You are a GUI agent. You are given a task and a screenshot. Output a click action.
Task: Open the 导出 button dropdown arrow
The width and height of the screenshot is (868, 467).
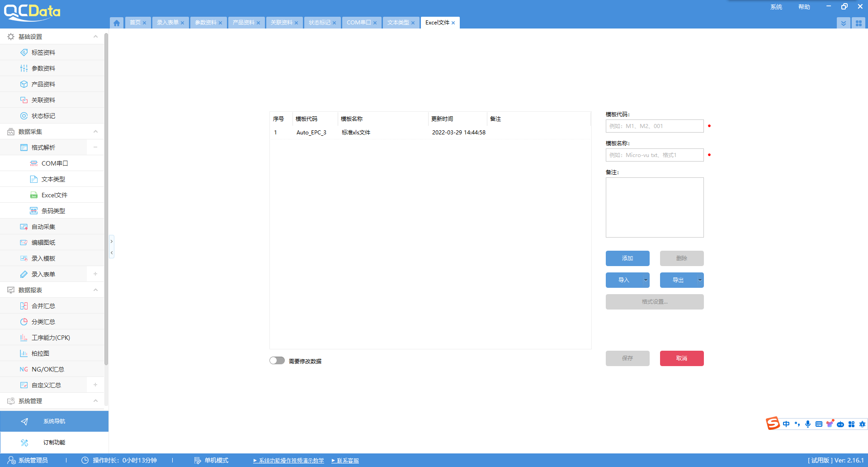coord(700,280)
